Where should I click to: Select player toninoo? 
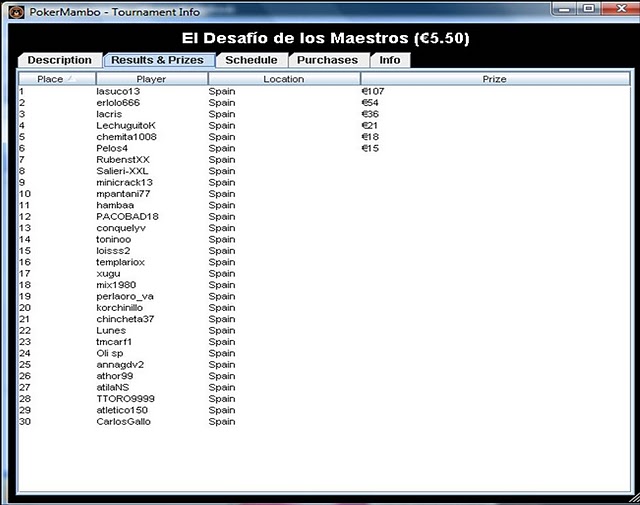point(113,239)
